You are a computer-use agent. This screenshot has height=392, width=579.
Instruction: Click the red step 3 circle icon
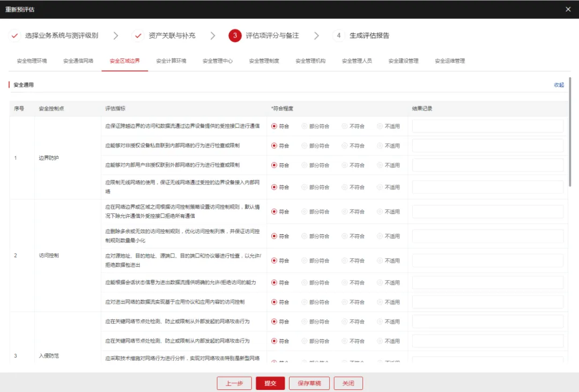click(x=235, y=35)
